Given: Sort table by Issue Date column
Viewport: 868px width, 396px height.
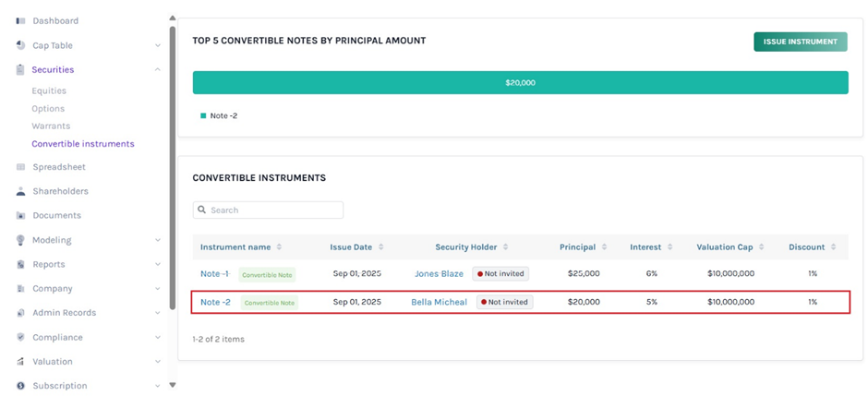Looking at the screenshot, I should pos(380,247).
